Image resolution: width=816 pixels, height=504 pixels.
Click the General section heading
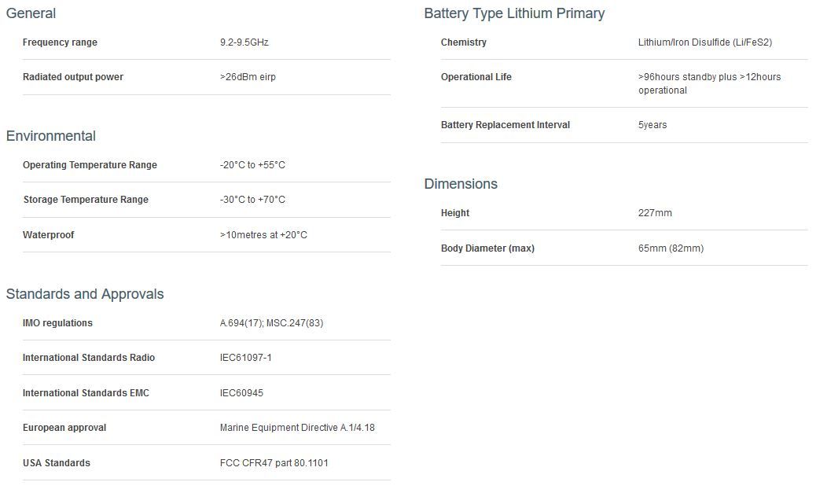31,13
